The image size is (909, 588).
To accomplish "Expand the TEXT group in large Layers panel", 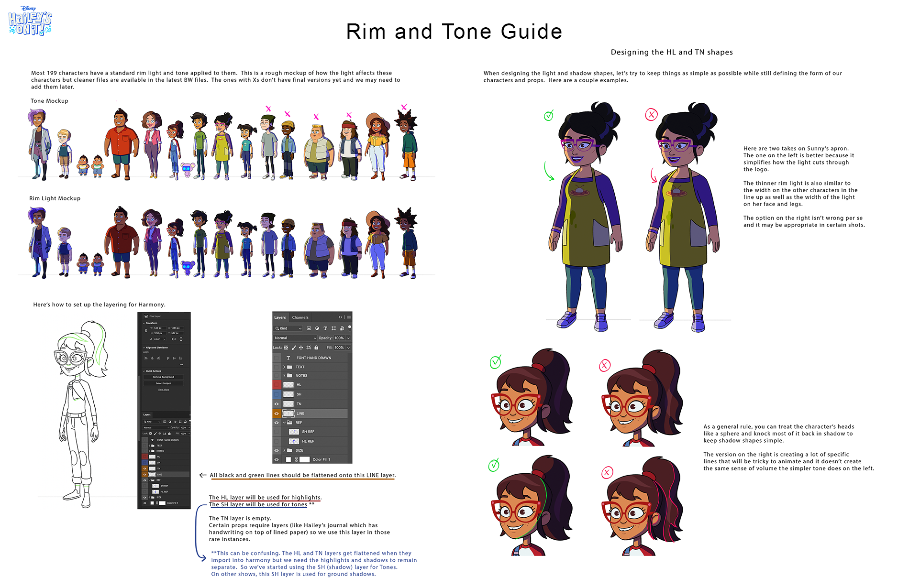I will [284, 367].
